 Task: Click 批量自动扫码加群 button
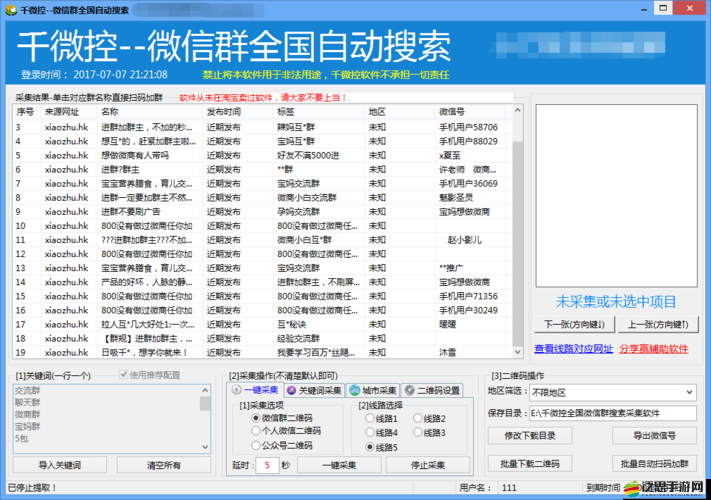point(654,464)
